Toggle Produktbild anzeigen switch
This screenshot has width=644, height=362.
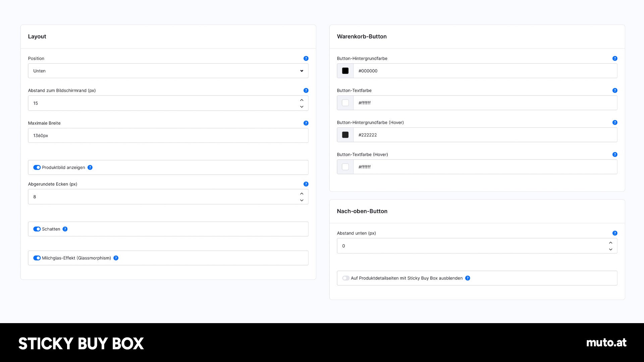pos(37,168)
